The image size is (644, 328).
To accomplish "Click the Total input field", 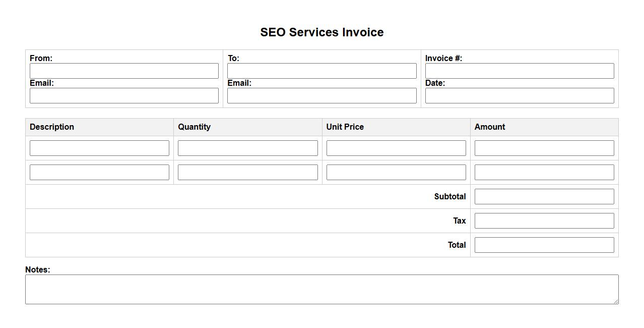I will [x=544, y=245].
